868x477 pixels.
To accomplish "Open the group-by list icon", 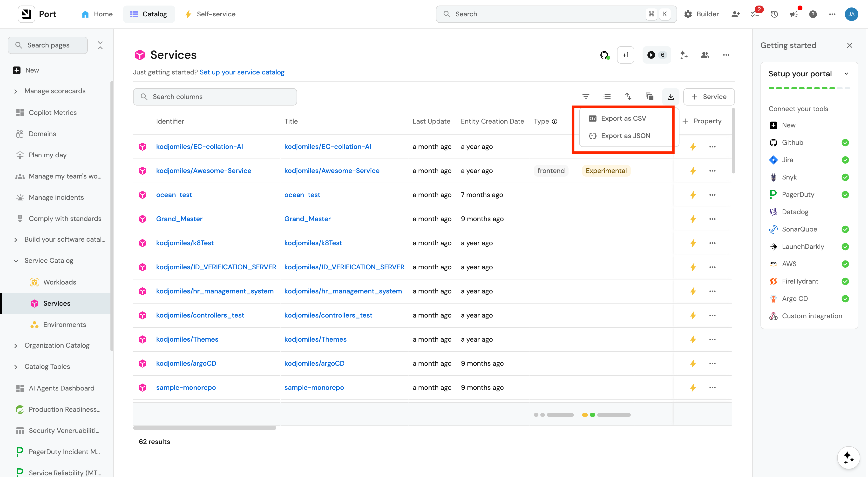I will [607, 97].
